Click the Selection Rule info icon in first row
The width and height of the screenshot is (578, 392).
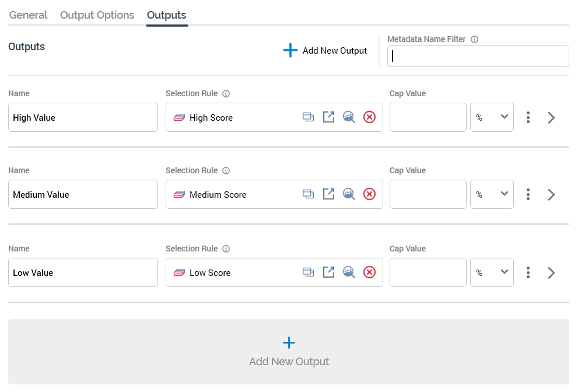coord(226,93)
